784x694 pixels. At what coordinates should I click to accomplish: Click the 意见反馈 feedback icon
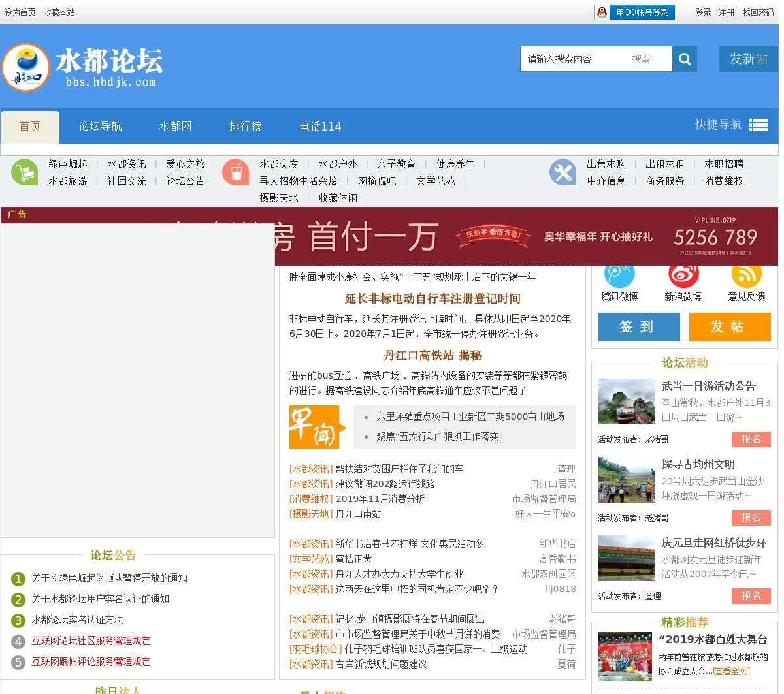tap(746, 277)
